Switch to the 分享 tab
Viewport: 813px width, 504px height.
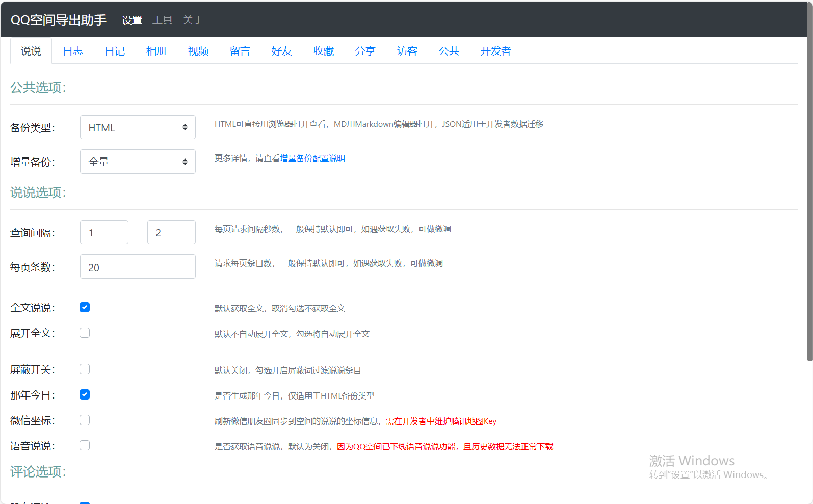[365, 51]
